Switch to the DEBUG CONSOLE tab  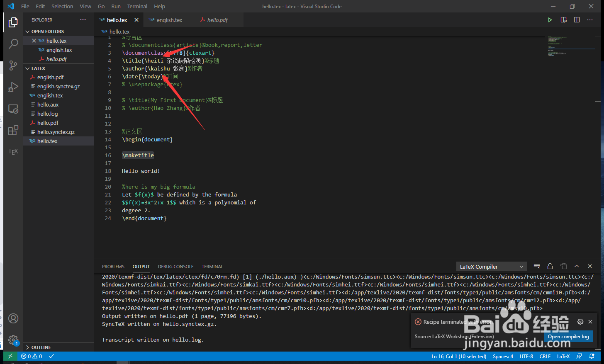tap(175, 267)
